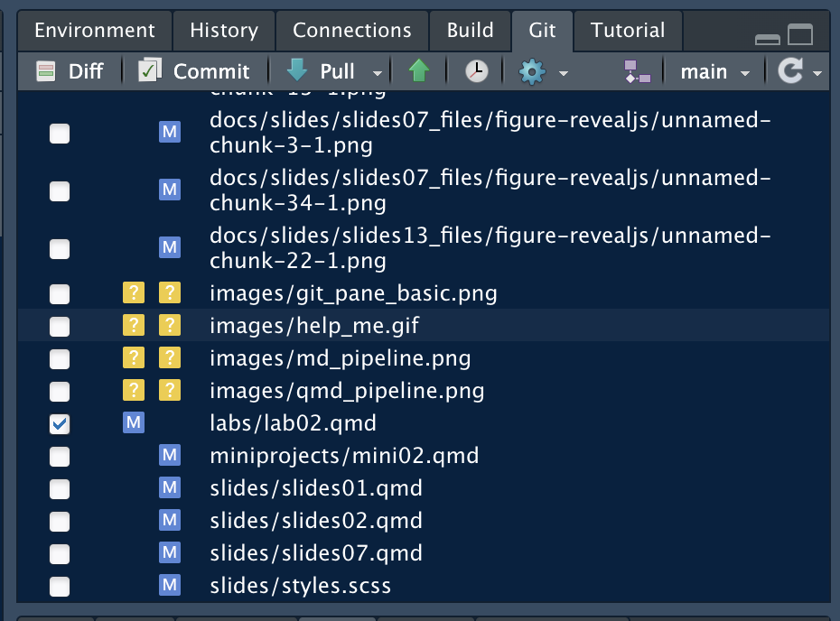
Task: Click the gear More actions icon
Action: pyautogui.click(x=533, y=71)
